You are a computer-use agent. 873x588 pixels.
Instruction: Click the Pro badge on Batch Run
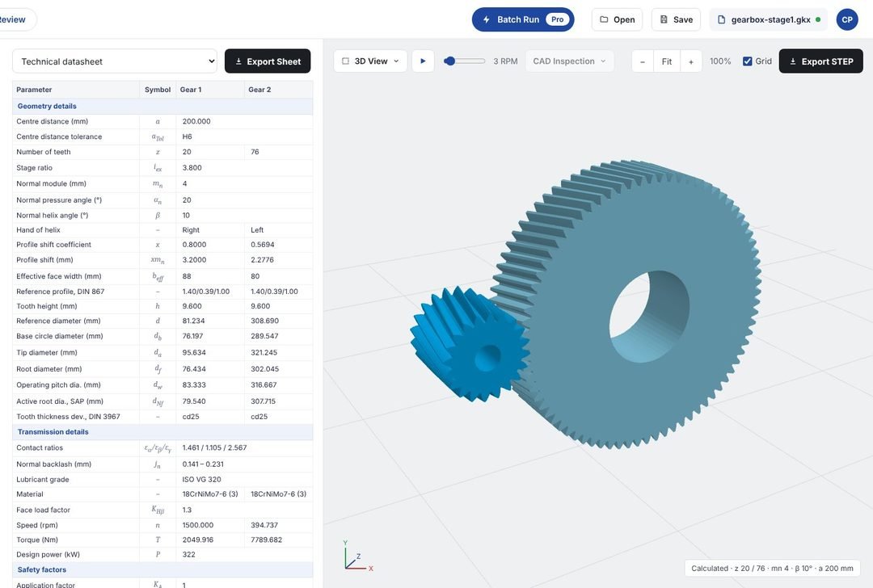click(557, 19)
